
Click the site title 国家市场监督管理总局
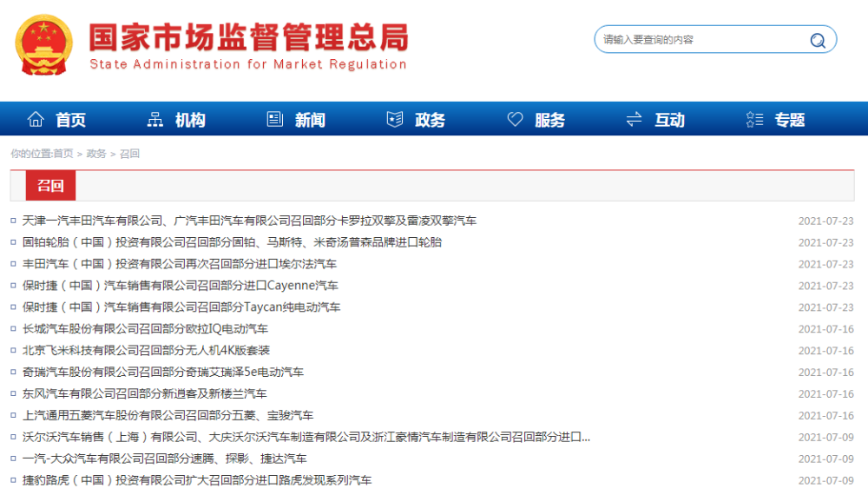click(x=248, y=37)
